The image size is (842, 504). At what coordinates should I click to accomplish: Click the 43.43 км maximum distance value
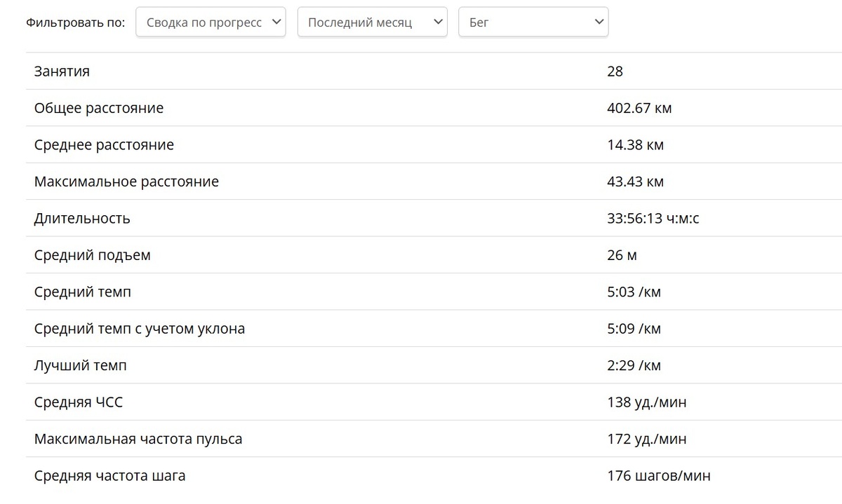pos(635,182)
